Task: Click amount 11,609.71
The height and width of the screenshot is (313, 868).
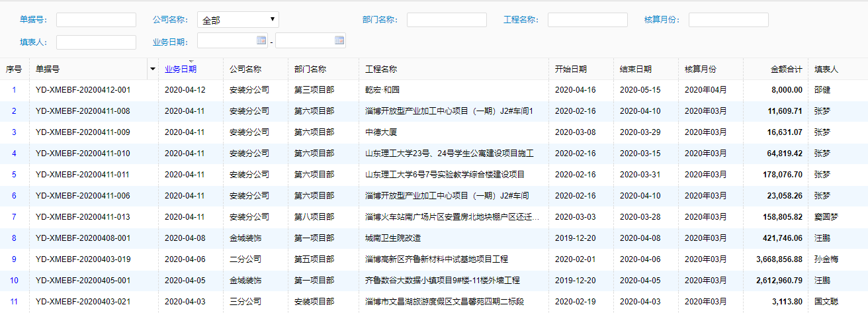Action: click(x=785, y=111)
